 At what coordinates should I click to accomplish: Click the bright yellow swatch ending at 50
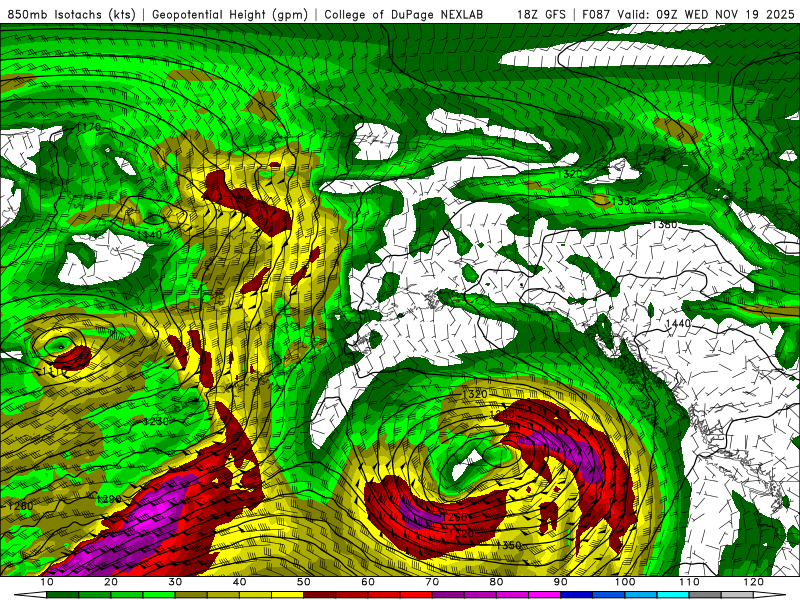click(287, 595)
